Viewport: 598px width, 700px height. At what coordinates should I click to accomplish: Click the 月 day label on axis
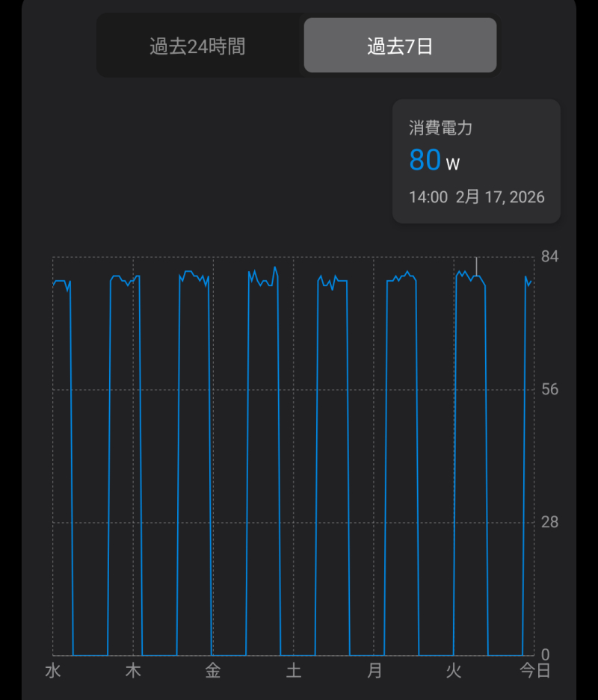coord(374,670)
